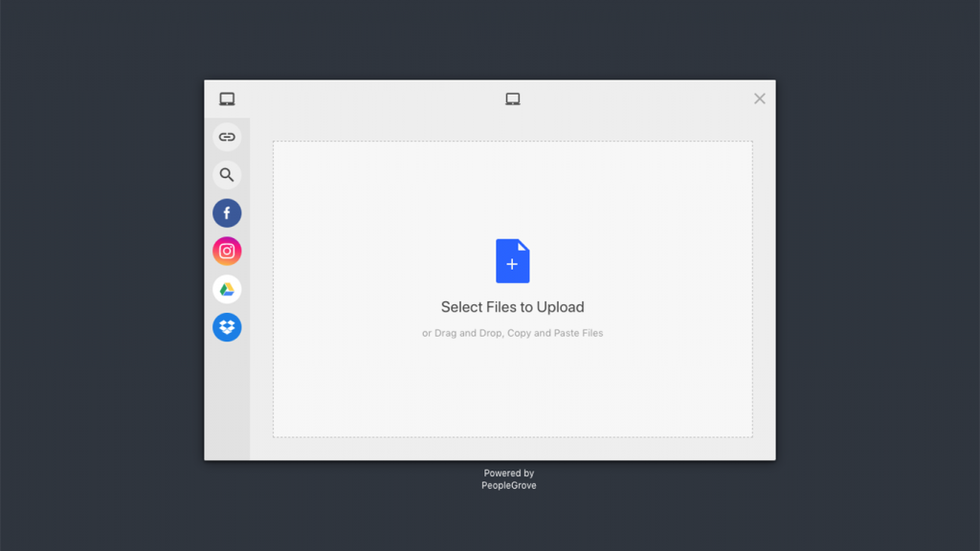Click the blue add-file icon

click(x=513, y=261)
